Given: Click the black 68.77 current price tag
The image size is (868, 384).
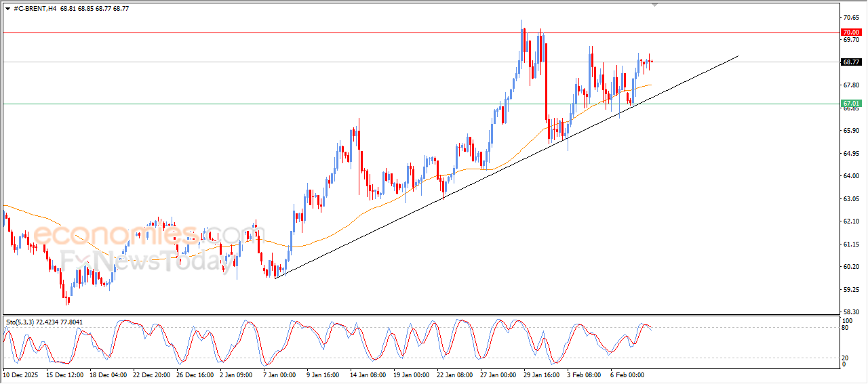Looking at the screenshot, I should coord(850,62).
